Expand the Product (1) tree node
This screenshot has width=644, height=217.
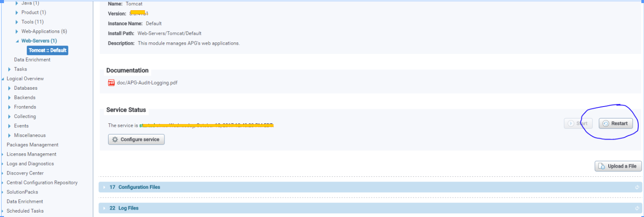17,12
